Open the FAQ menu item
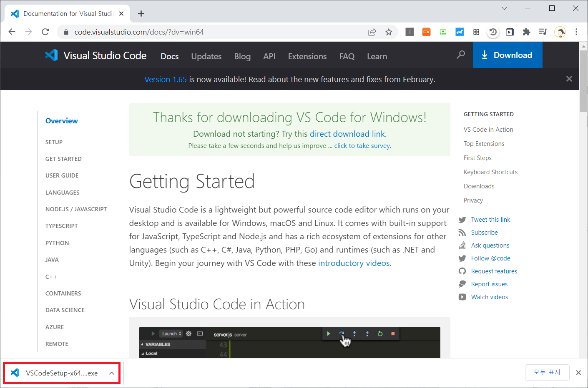This screenshot has height=388, width=588. [347, 56]
